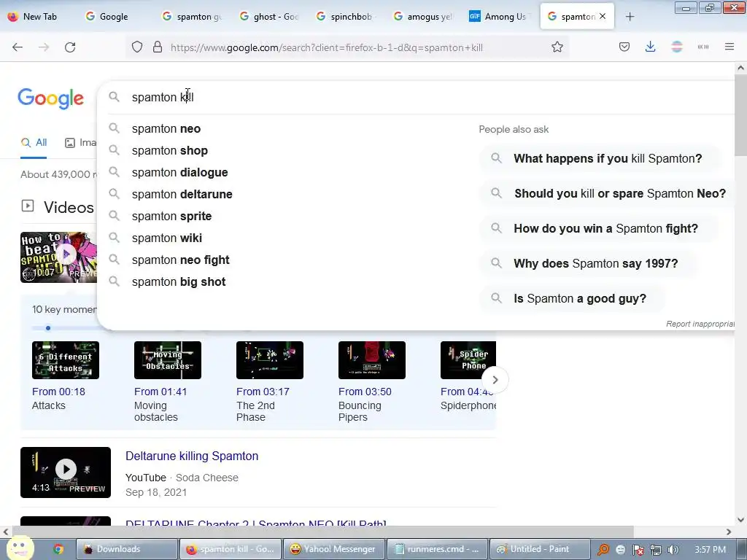The height and width of the screenshot is (560, 747).
Task: Click the Google logo
Action: point(51,98)
